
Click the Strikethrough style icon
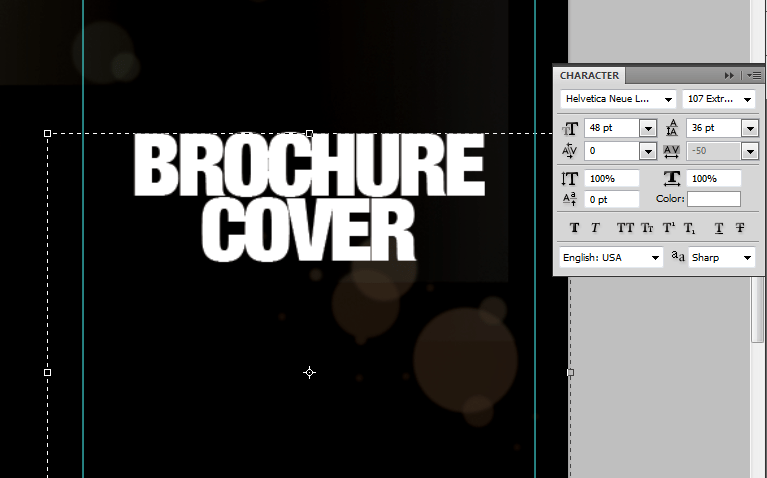(740, 228)
